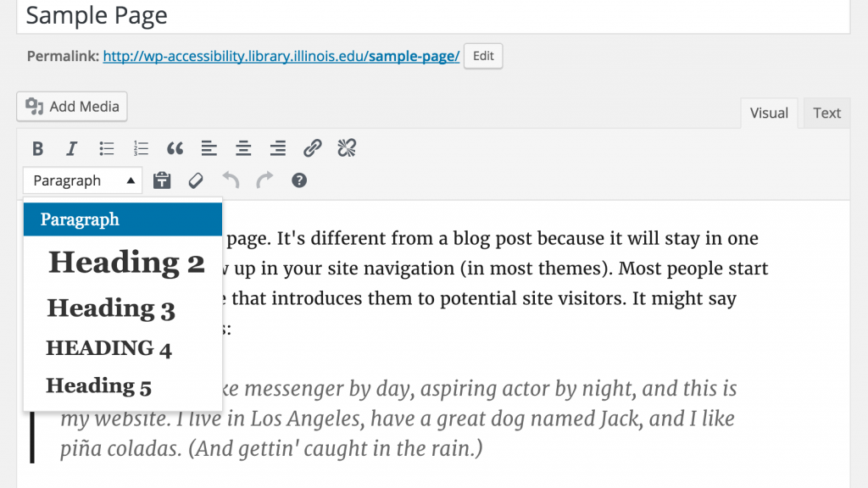Open the sample-page permalink URL
Viewport: 868px width, 488px height.
pyautogui.click(x=281, y=56)
